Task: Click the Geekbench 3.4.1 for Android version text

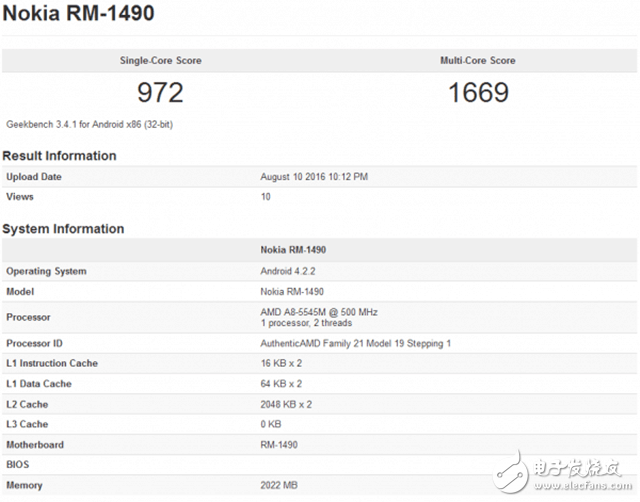Action: (91, 125)
